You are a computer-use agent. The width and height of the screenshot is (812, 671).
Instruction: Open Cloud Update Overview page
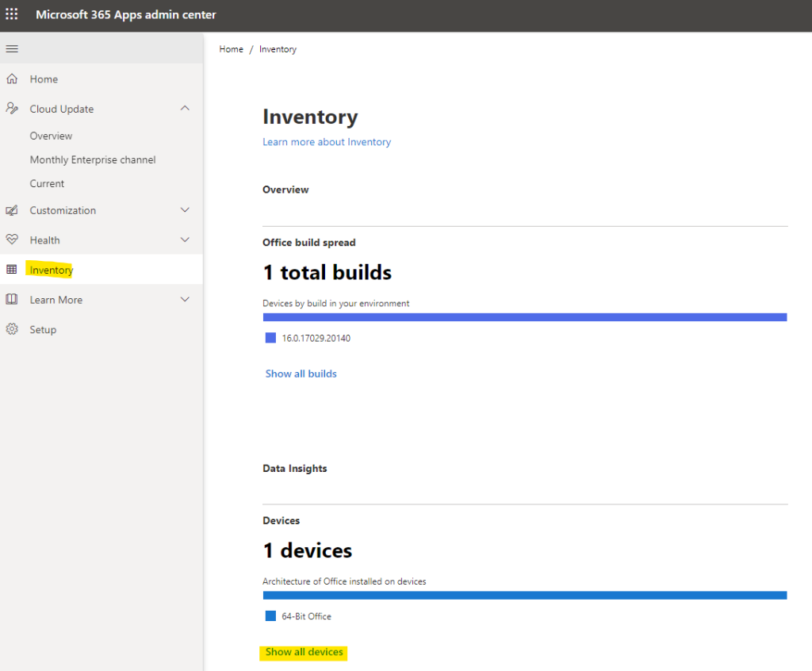click(51, 136)
